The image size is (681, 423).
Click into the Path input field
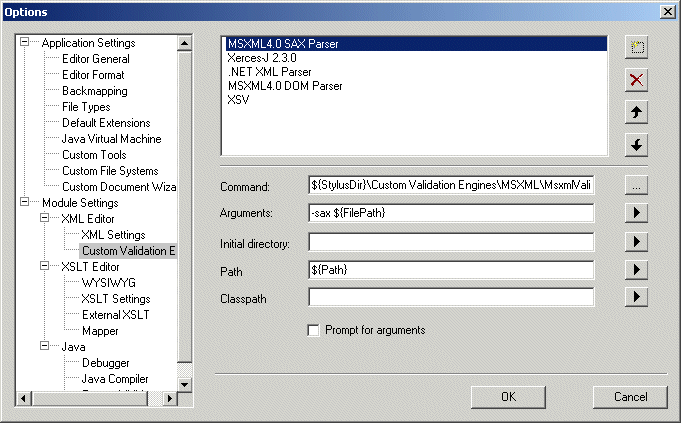click(x=451, y=269)
